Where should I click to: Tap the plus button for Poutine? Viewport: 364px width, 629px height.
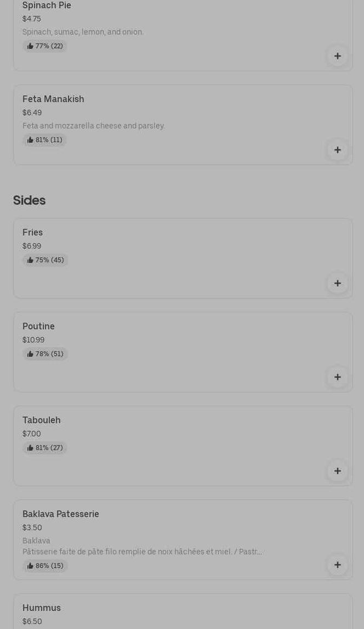click(337, 377)
